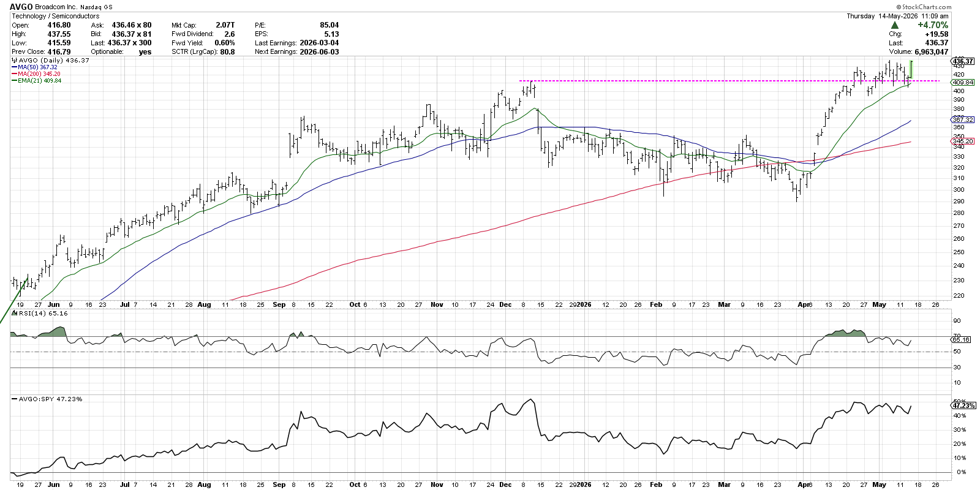Click the Sep label on price-chart date axis
The width and height of the screenshot is (980, 490).
click(279, 304)
